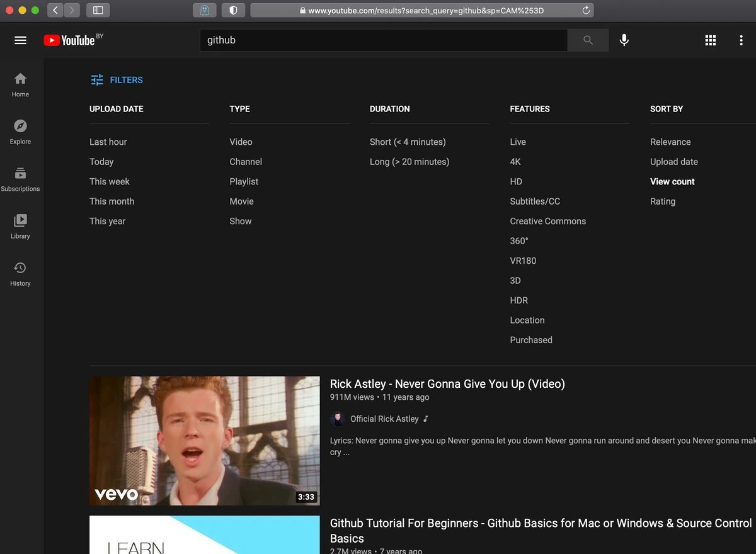Open Subscriptions in sidebar
The width and height of the screenshot is (756, 554).
pos(20,179)
